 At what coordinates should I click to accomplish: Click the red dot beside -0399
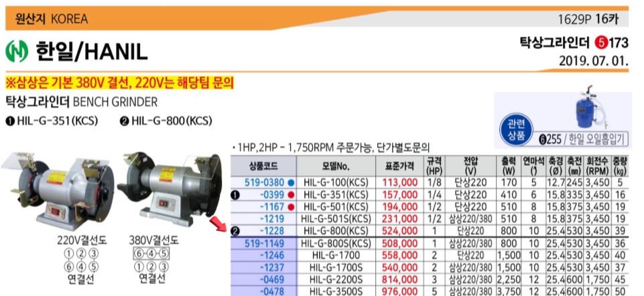coord(291,195)
